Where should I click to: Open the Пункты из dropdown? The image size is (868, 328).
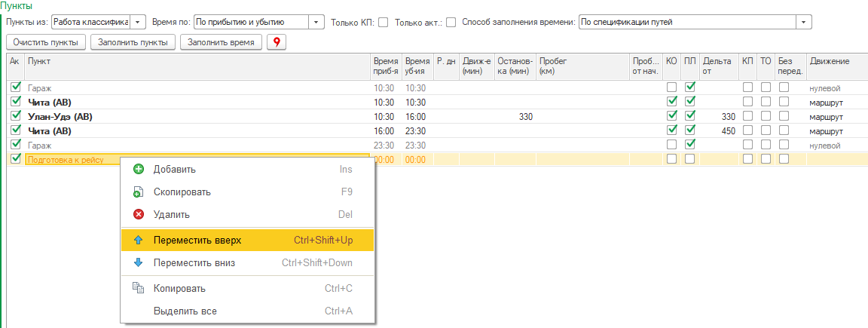pyautogui.click(x=137, y=23)
